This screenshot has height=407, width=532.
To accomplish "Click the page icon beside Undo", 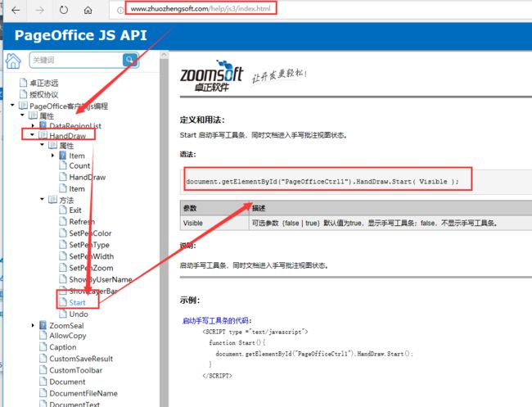I will [63, 314].
